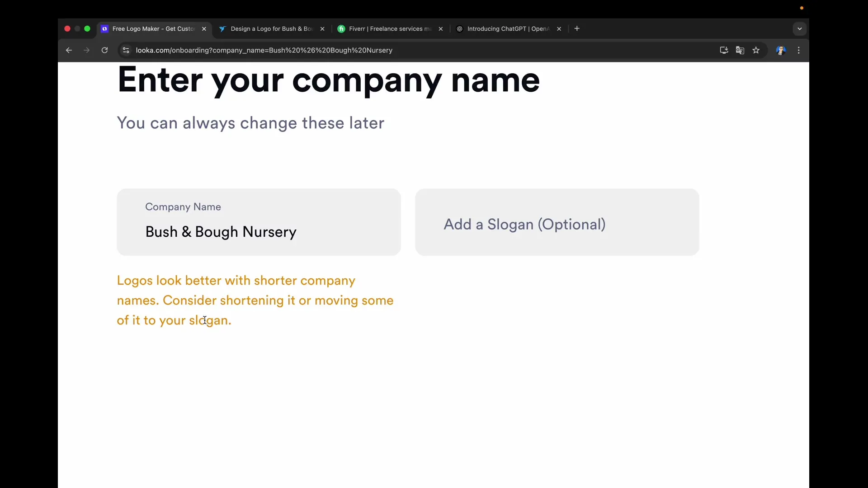Image resolution: width=868 pixels, height=488 pixels.
Task: Open a new tab with plus button
Action: (x=577, y=29)
